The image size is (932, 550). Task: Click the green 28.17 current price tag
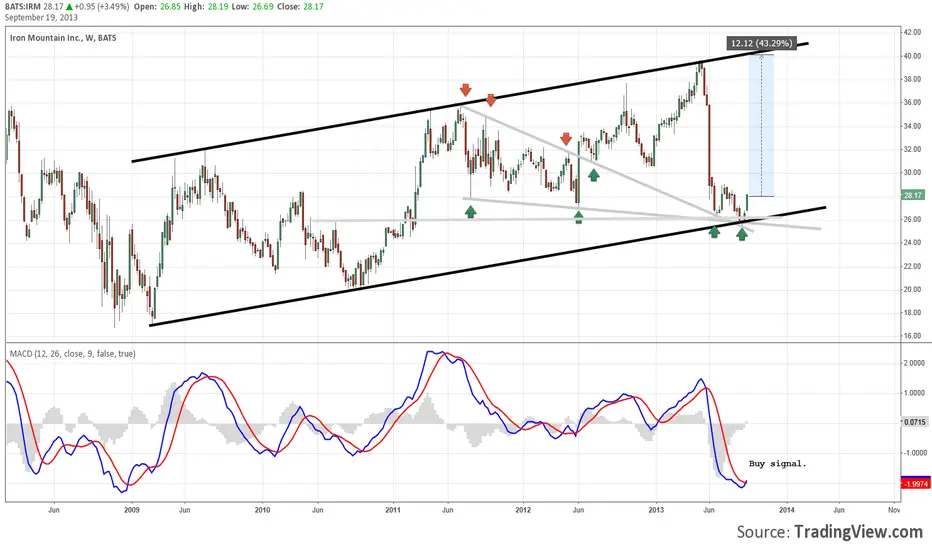coord(913,195)
